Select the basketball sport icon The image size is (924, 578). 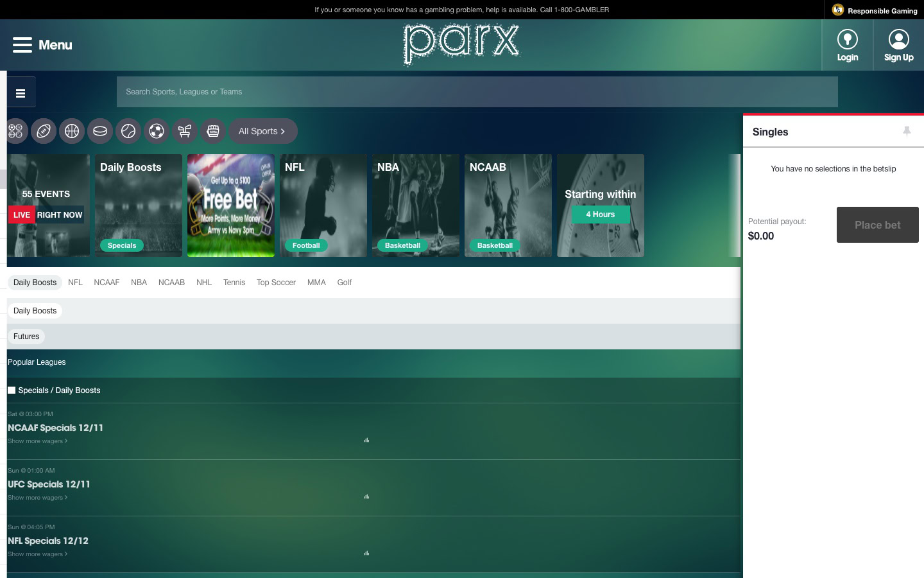(x=72, y=131)
